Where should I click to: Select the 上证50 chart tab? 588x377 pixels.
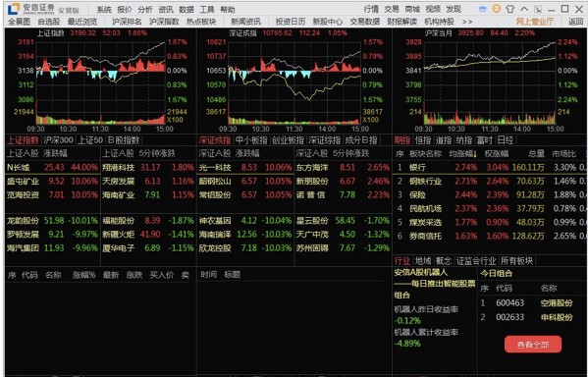[90, 140]
